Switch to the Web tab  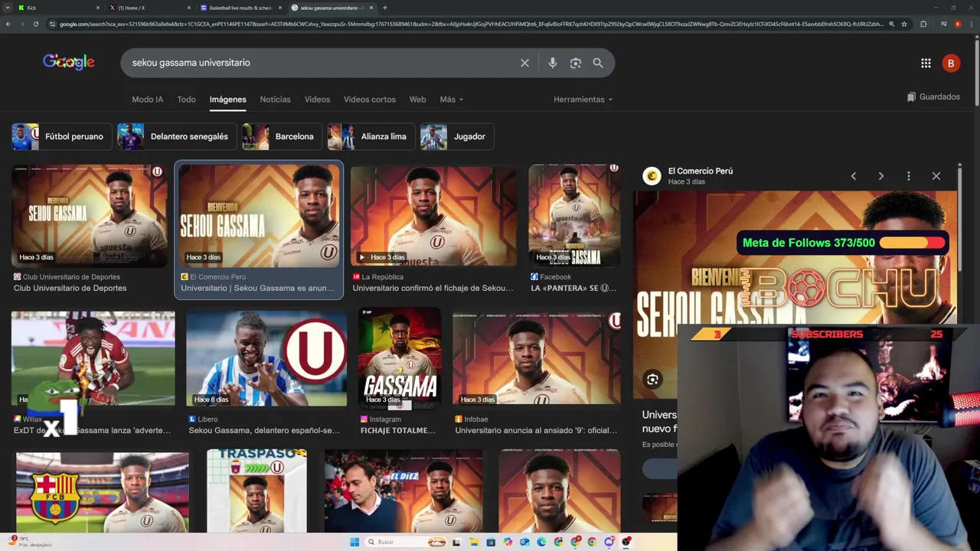(417, 99)
